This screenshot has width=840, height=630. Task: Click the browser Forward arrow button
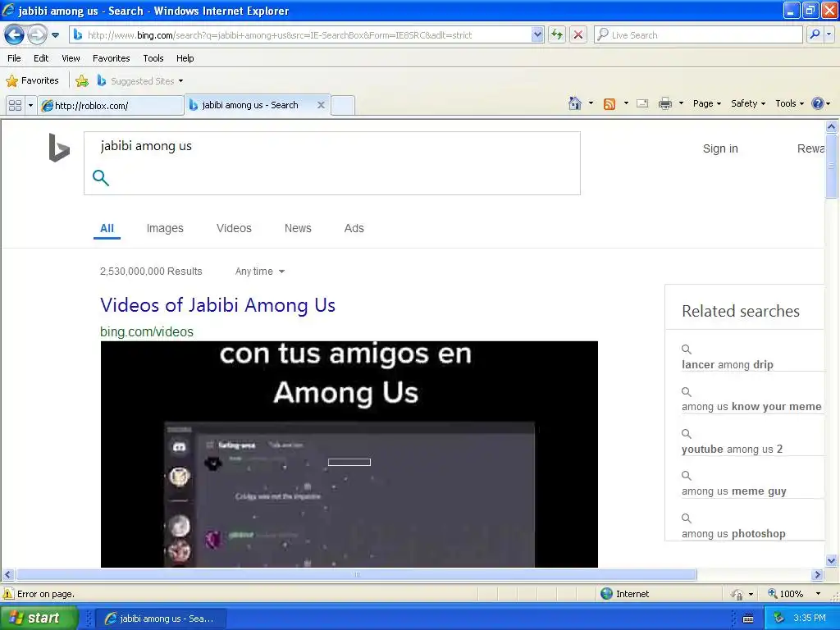(x=37, y=35)
